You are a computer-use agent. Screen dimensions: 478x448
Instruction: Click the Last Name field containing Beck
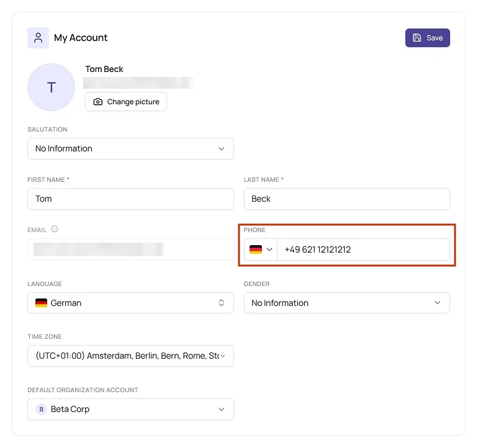347,199
